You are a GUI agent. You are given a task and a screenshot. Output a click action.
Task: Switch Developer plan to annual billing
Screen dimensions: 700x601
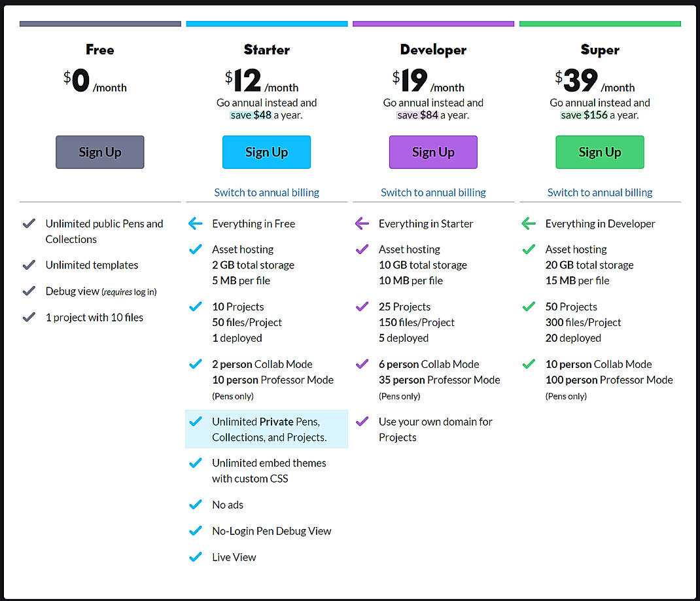click(433, 192)
